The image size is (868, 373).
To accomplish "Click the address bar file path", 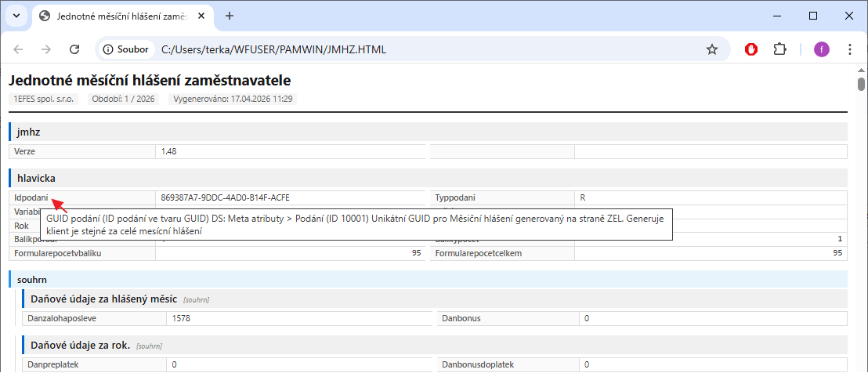I will (273, 49).
